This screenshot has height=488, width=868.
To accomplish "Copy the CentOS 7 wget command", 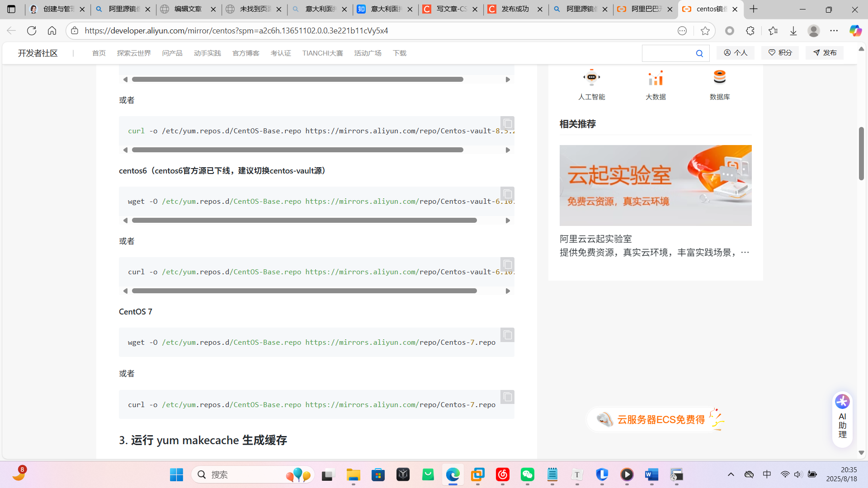I will pos(507,335).
